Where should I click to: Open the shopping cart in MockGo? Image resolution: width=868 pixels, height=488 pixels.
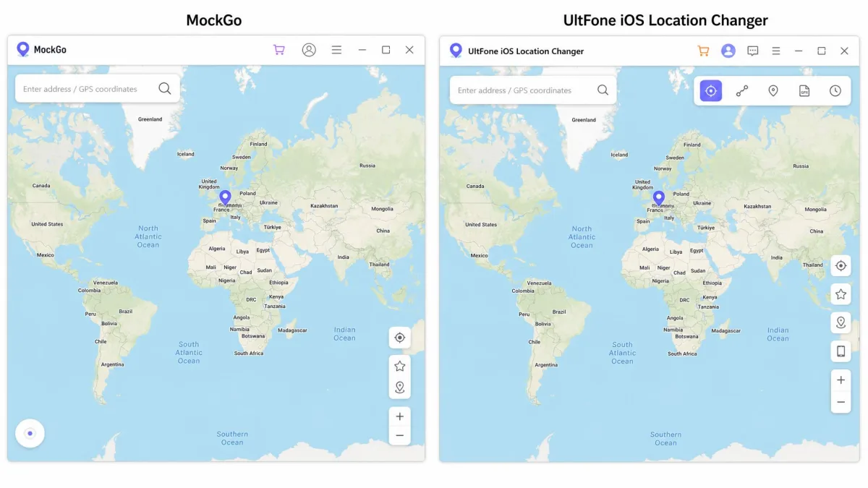pos(278,50)
